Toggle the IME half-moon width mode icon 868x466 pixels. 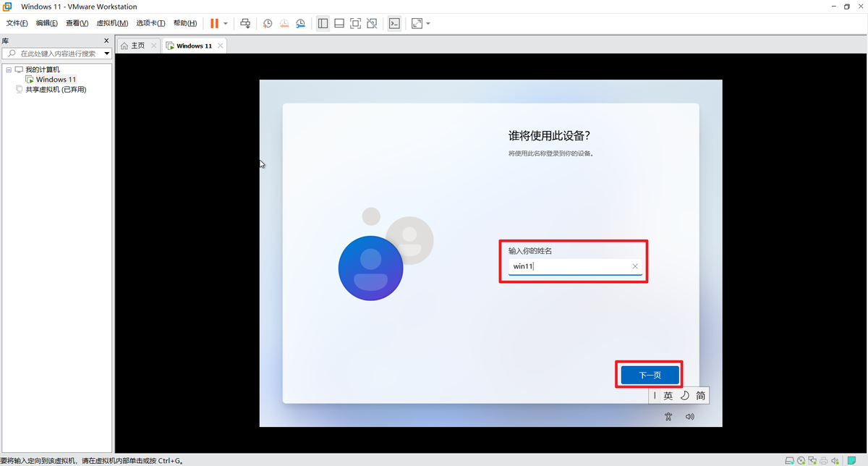click(x=685, y=396)
